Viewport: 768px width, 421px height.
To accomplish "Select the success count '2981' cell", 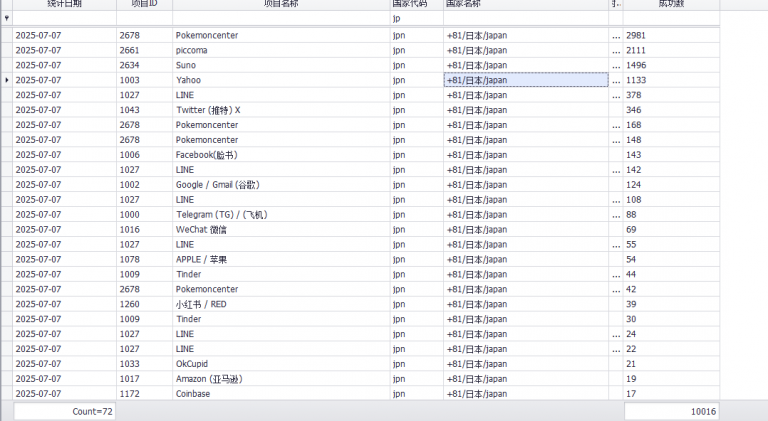I will pyautogui.click(x=671, y=35).
